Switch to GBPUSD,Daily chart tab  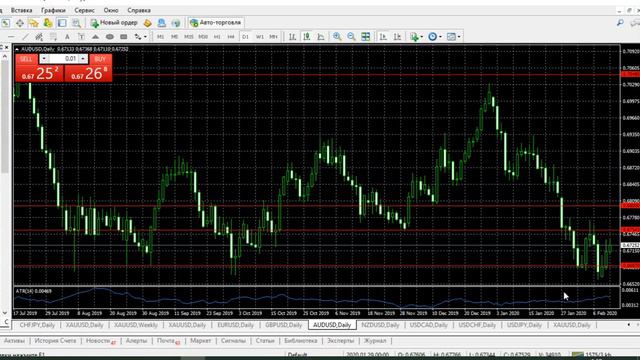click(x=284, y=325)
